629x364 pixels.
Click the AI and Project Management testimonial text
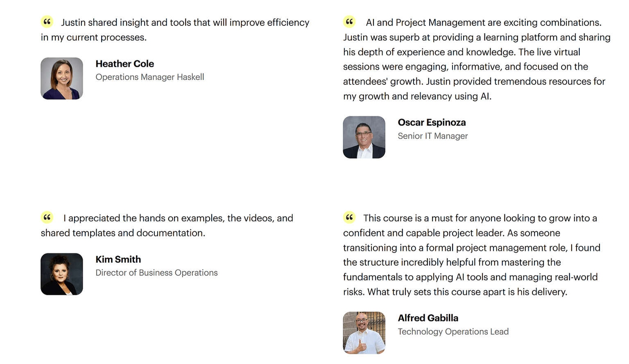point(477,59)
